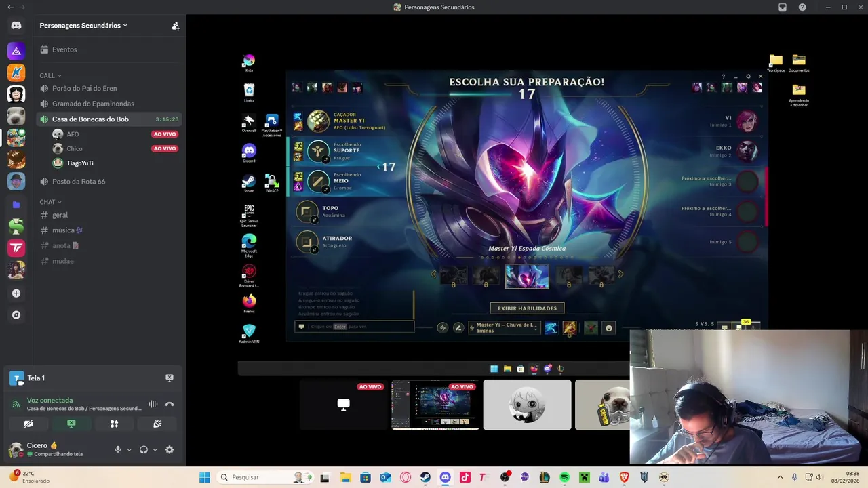Open Steam from the taskbar
868x488 pixels.
425,477
